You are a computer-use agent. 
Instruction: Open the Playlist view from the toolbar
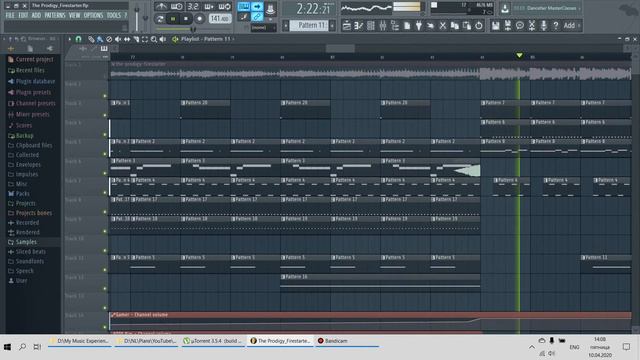(347, 26)
